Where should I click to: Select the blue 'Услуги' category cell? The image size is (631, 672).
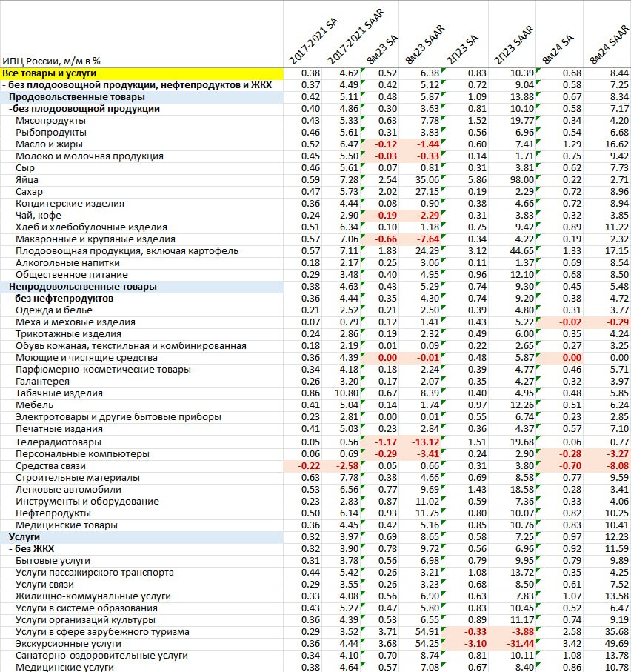(x=24, y=536)
